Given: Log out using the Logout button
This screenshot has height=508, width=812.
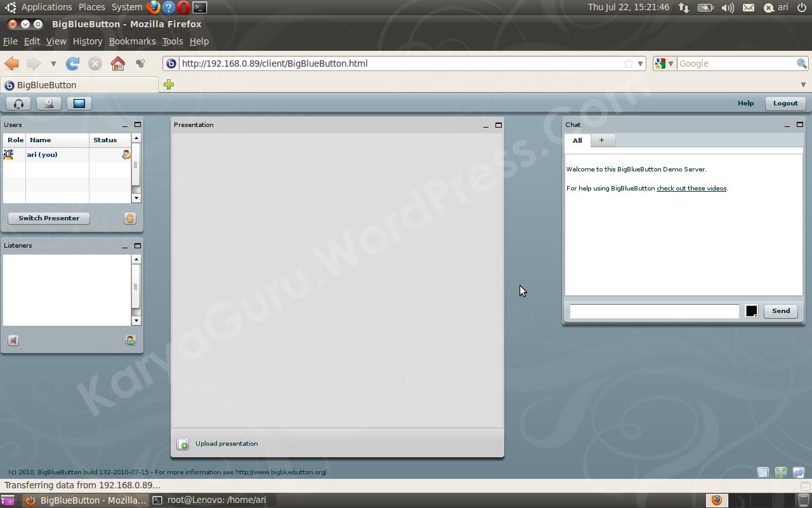Looking at the screenshot, I should (x=785, y=104).
